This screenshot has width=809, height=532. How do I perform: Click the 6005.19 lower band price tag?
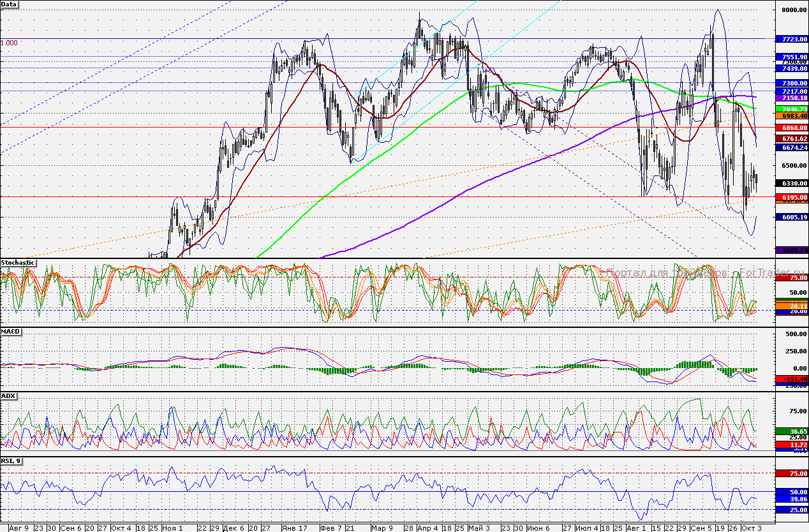click(x=791, y=217)
